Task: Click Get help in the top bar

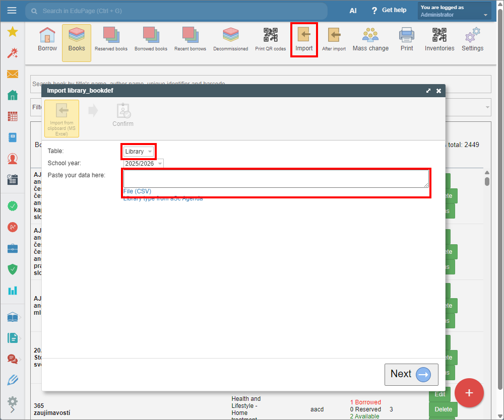Action: [389, 11]
